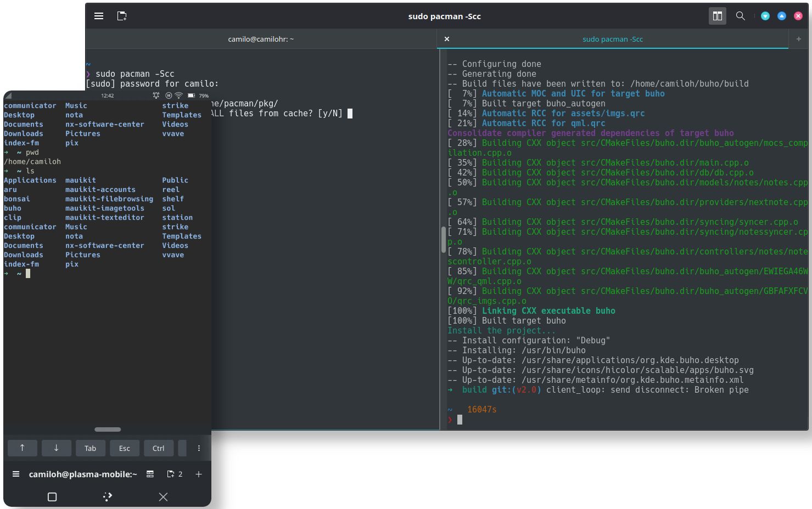Click the new tab icon beside the hamburger menu
812x509 pixels.
tap(122, 16)
